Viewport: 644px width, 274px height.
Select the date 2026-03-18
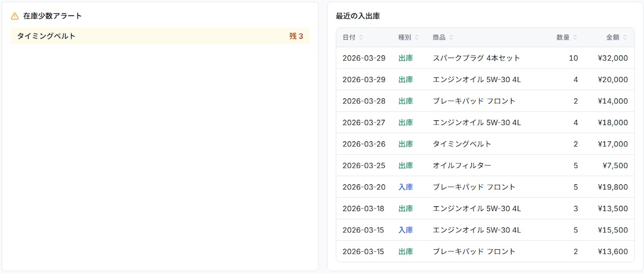point(364,209)
